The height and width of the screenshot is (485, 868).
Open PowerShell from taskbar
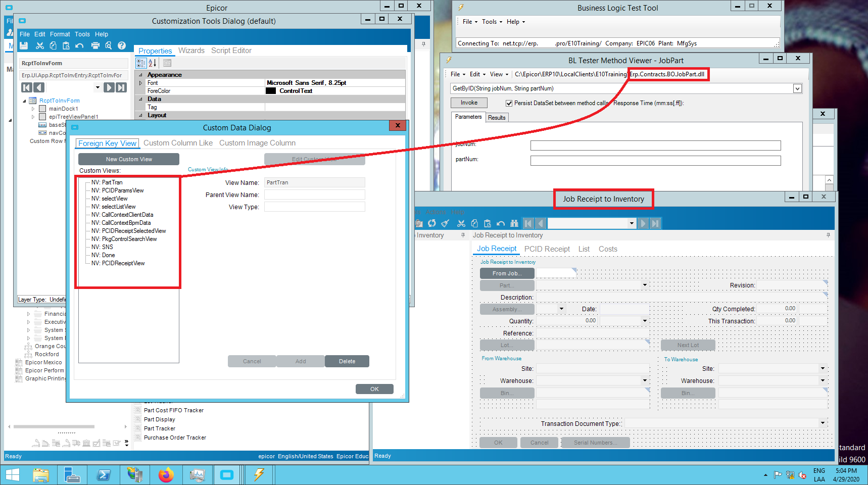pos(104,475)
